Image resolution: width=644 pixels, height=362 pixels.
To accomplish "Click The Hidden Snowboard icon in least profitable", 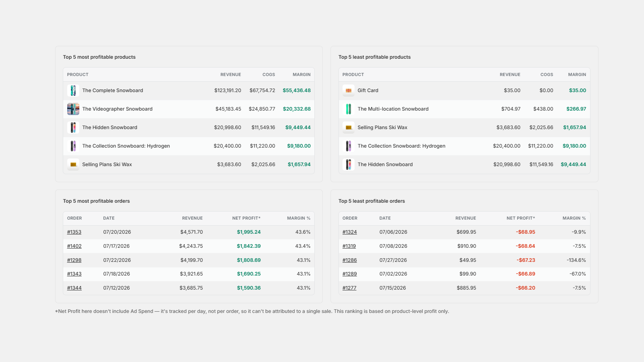I will point(349,165).
